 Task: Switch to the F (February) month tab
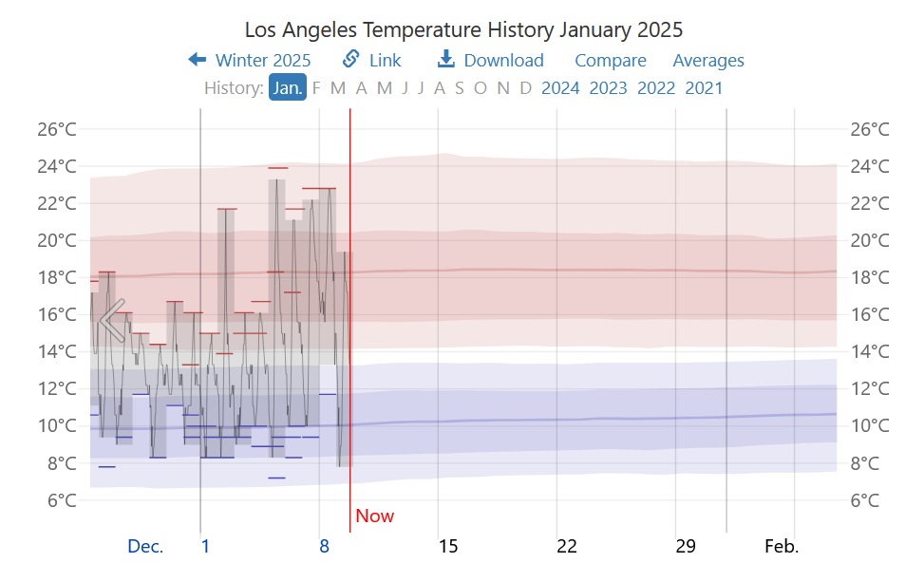point(316,88)
